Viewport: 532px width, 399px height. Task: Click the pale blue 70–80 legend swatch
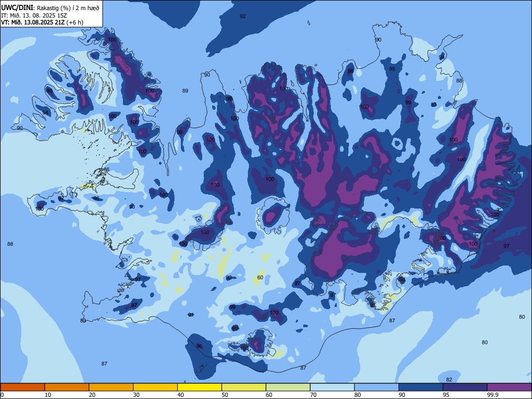[332, 387]
